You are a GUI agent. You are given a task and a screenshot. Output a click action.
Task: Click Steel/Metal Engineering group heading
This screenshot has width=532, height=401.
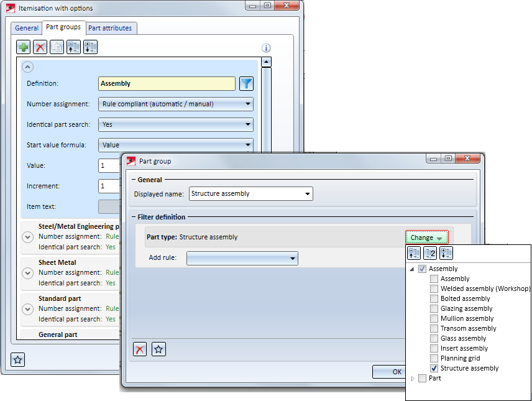(79, 226)
